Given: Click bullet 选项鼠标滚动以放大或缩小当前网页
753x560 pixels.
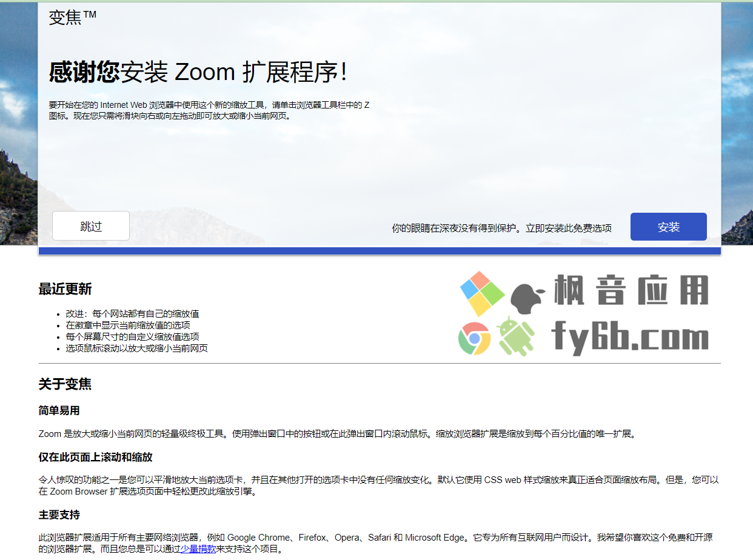Looking at the screenshot, I should pos(136,348).
